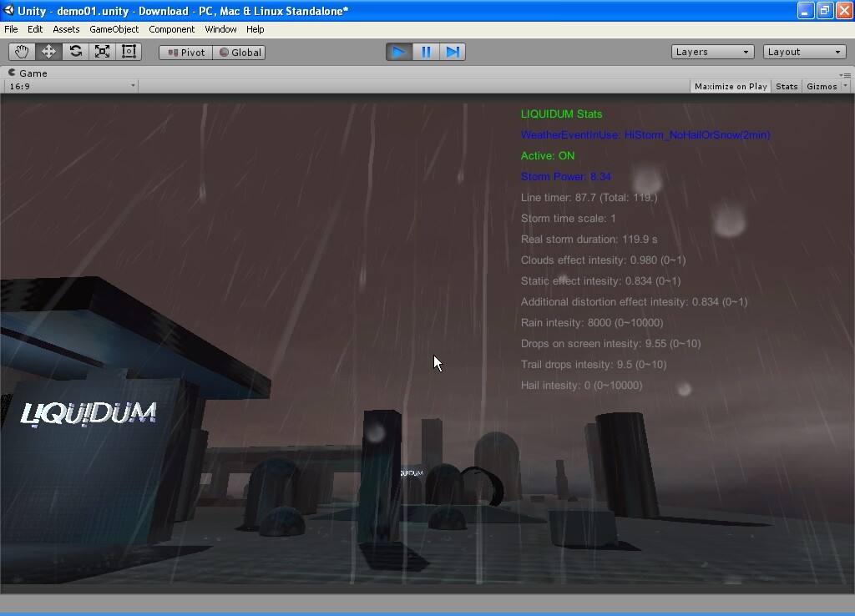Select the Scale tool
This screenshot has height=616, width=855.
coord(102,51)
